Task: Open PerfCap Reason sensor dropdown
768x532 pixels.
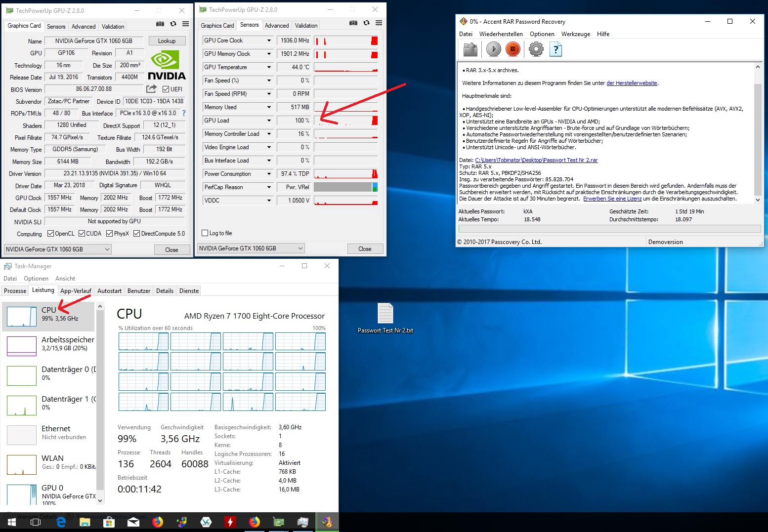Action: coord(269,187)
